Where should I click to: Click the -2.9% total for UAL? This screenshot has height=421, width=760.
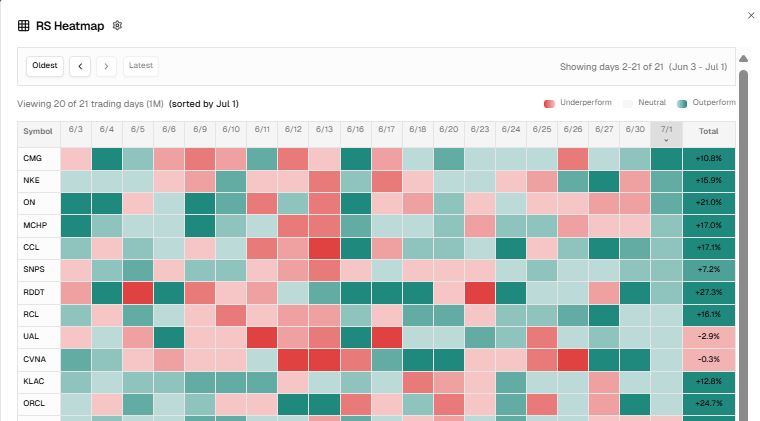(709, 336)
